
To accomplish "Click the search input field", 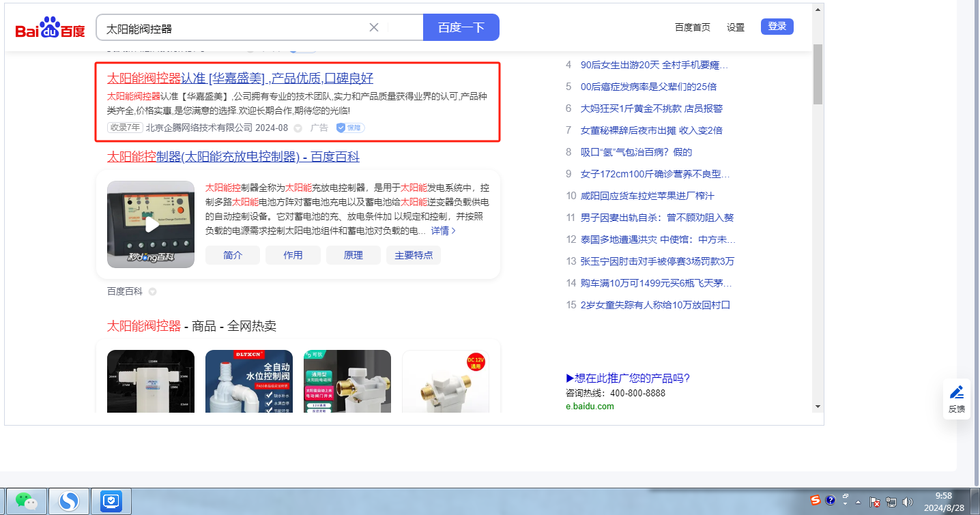I will point(232,28).
